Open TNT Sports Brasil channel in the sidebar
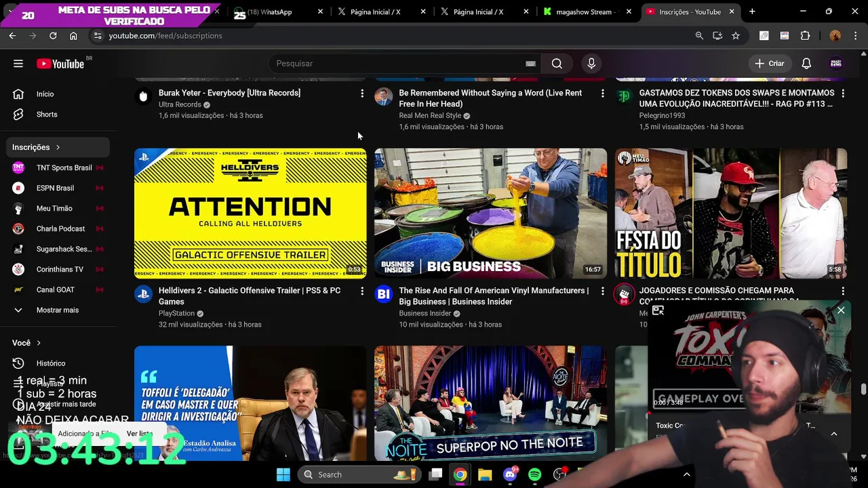The image size is (868, 488). coord(59,167)
